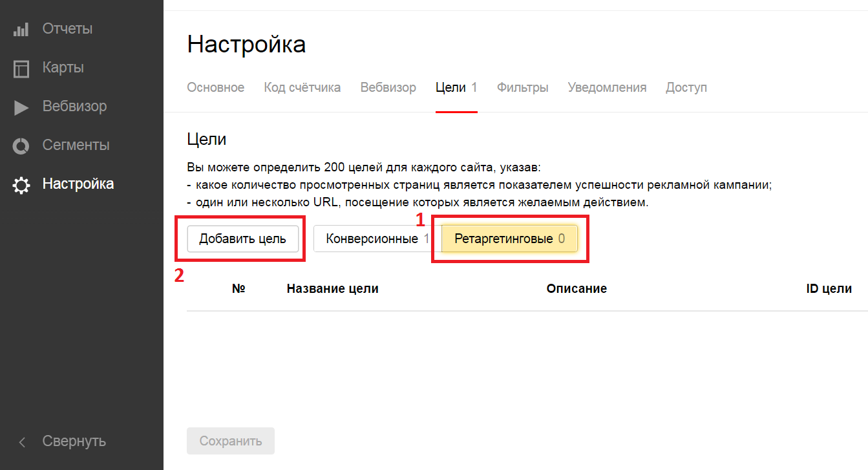Switch to the Доступ tab
The height and width of the screenshot is (470, 868).
pyautogui.click(x=686, y=87)
